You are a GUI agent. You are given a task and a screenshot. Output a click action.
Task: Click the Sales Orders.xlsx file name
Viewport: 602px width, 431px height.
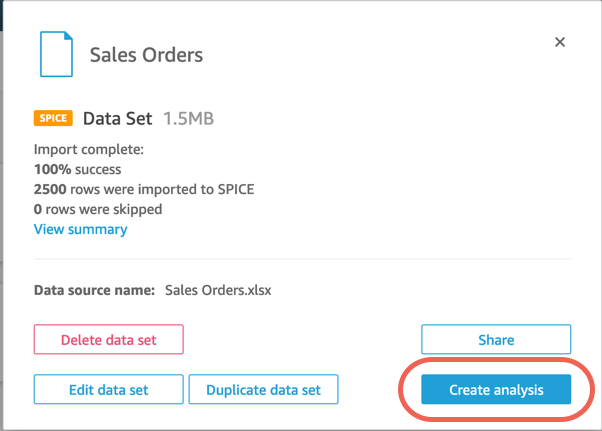point(218,291)
